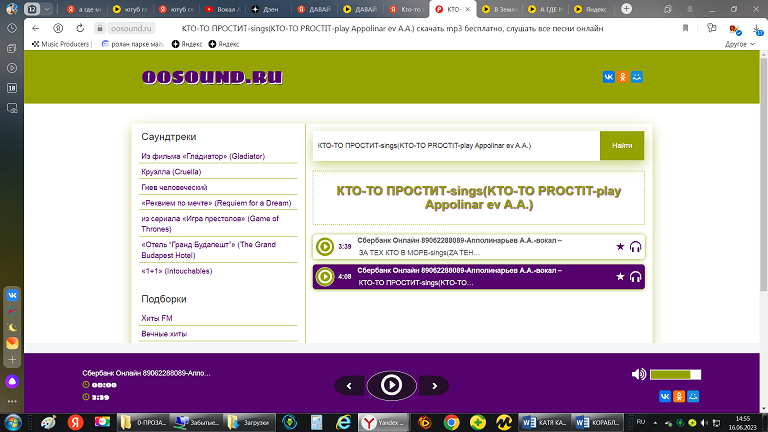Image resolution: width=768 pixels, height=432 pixels.
Task: Click the oosound.ru address bar
Action: pos(131,28)
